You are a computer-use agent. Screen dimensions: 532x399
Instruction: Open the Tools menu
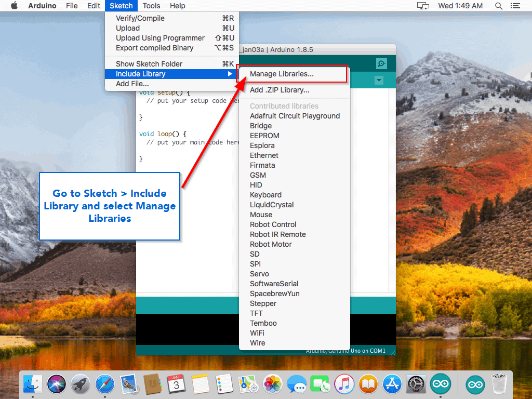(x=151, y=6)
